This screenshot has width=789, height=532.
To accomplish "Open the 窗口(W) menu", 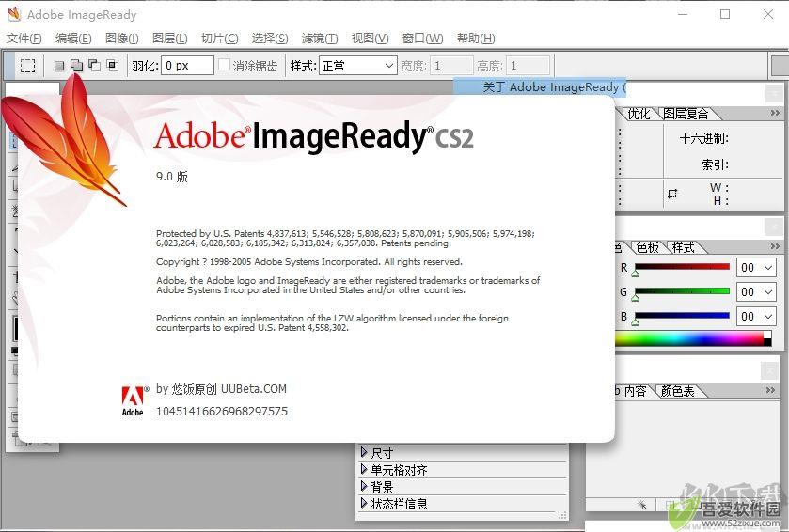I will click(x=423, y=39).
